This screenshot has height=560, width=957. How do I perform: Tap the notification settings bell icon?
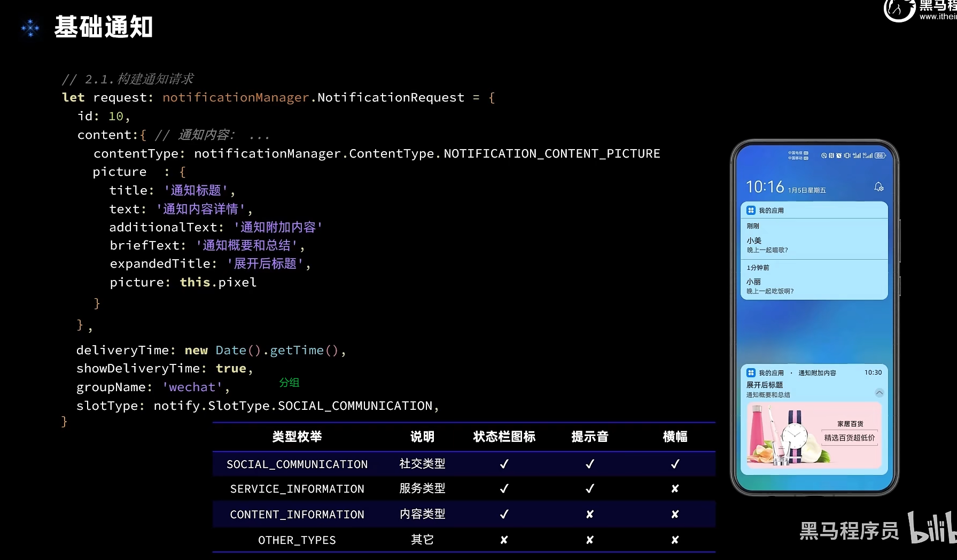coord(878,186)
